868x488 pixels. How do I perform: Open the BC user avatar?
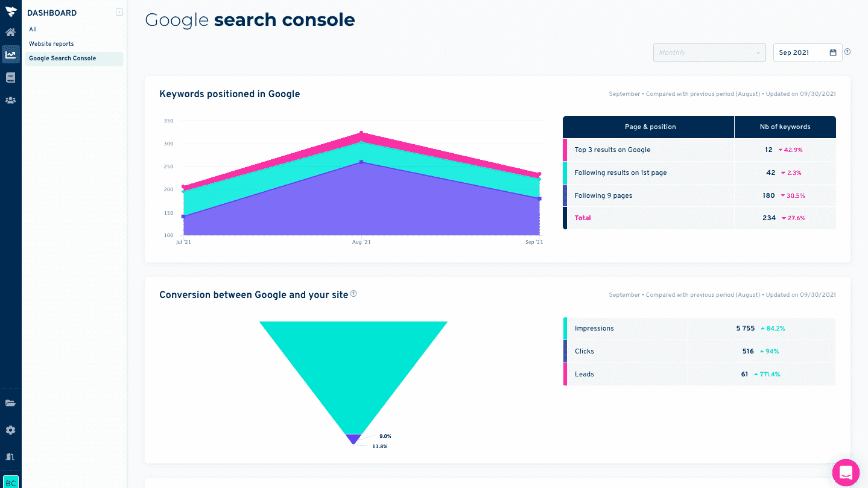(x=11, y=482)
